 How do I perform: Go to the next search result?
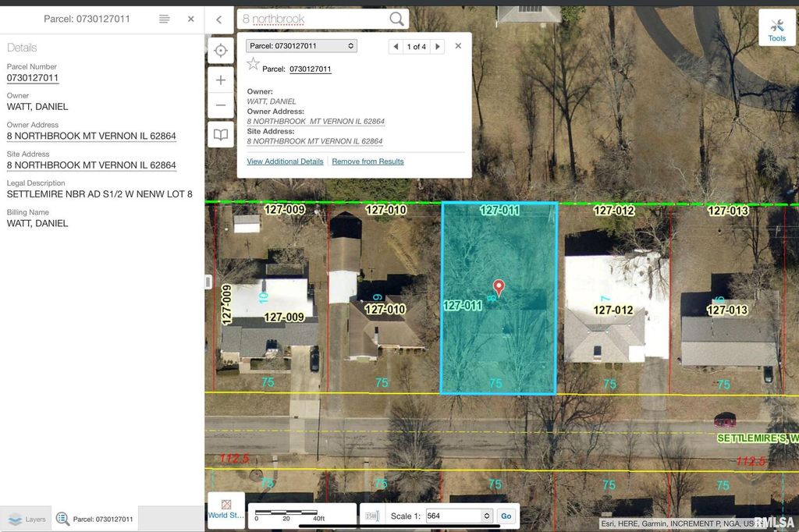(x=438, y=47)
